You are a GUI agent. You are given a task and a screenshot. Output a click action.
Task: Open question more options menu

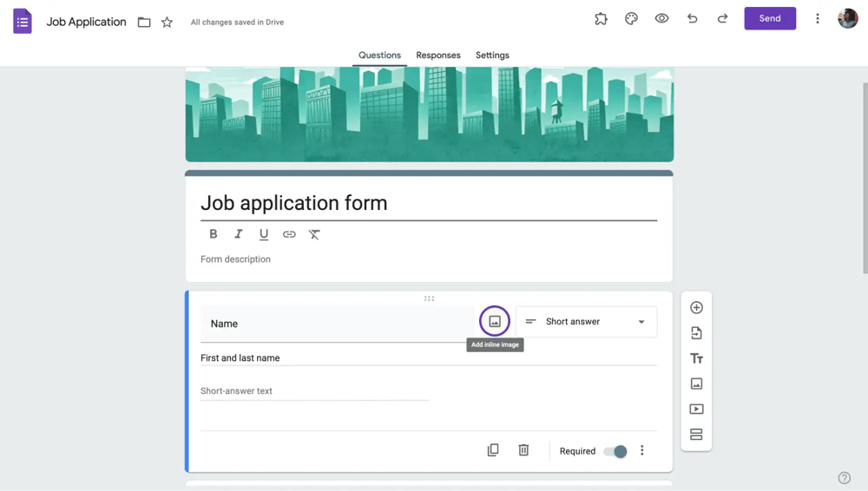click(x=642, y=450)
